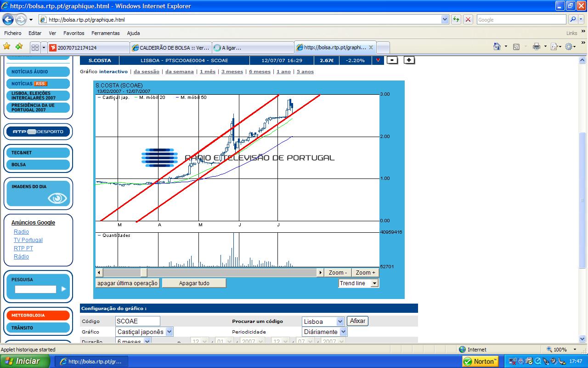This screenshot has width=588, height=368.
Task: Select the '1 ano' chart period link
Action: click(283, 72)
